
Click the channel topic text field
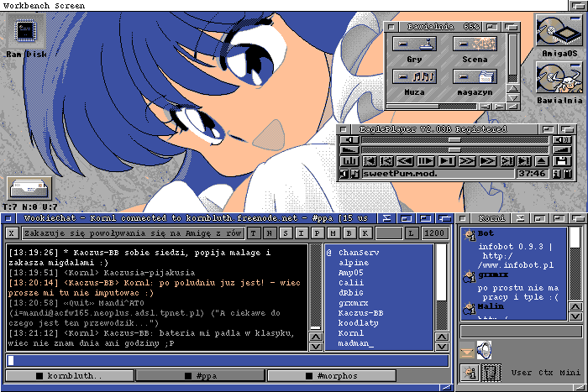(133, 233)
